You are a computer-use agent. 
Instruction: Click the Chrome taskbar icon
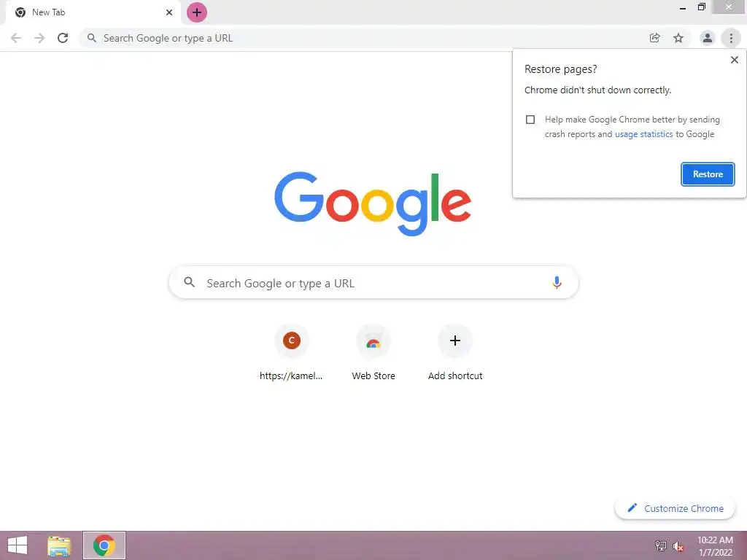(x=104, y=545)
